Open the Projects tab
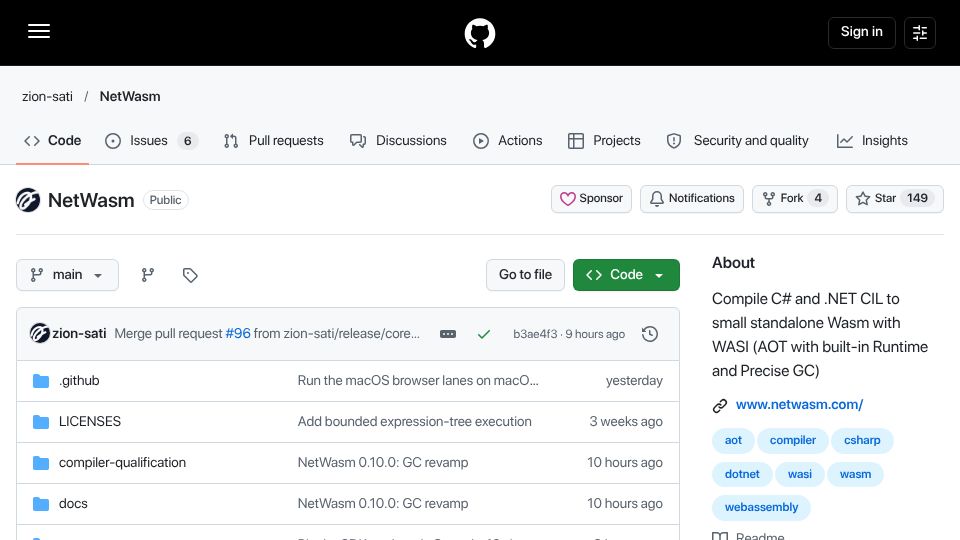 [x=604, y=141]
